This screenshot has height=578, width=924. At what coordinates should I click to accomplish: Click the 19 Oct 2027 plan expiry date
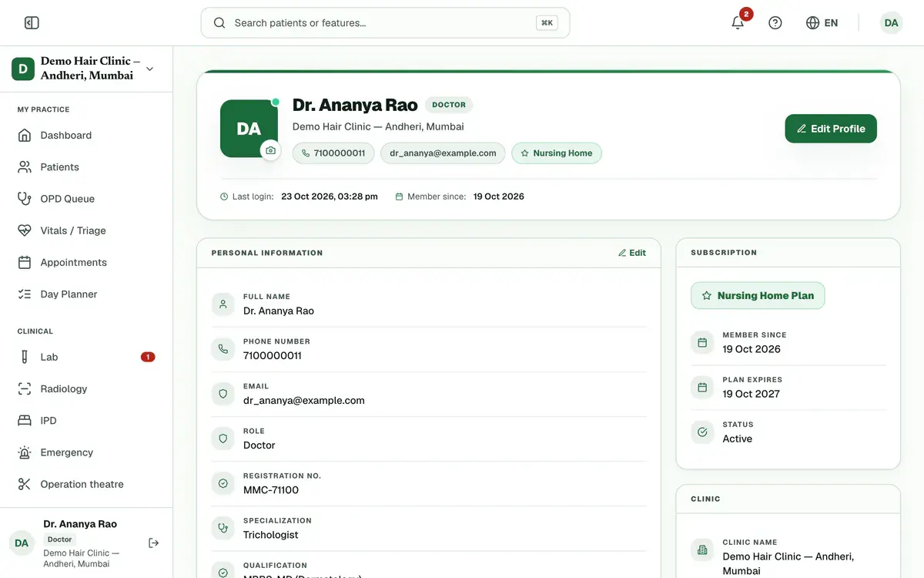[751, 394]
